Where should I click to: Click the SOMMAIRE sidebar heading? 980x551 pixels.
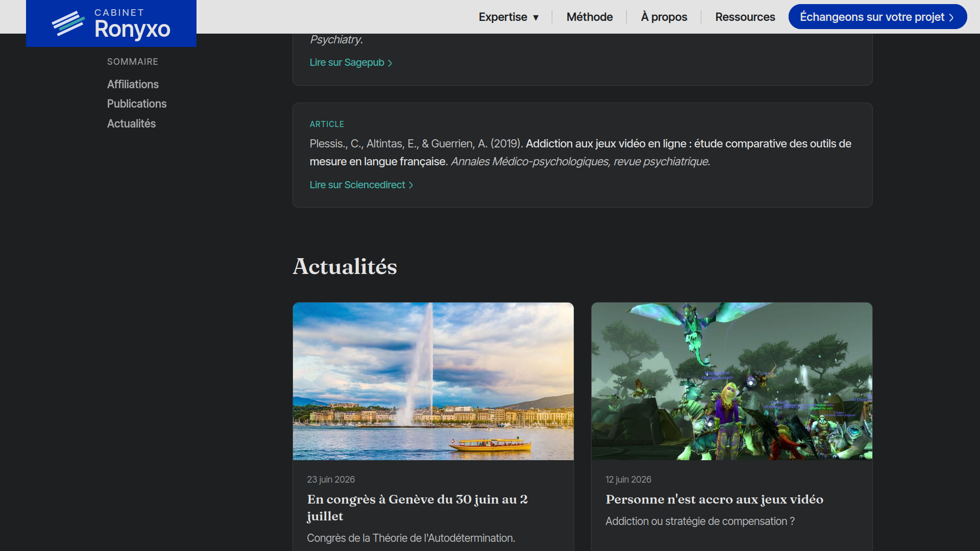(x=133, y=62)
